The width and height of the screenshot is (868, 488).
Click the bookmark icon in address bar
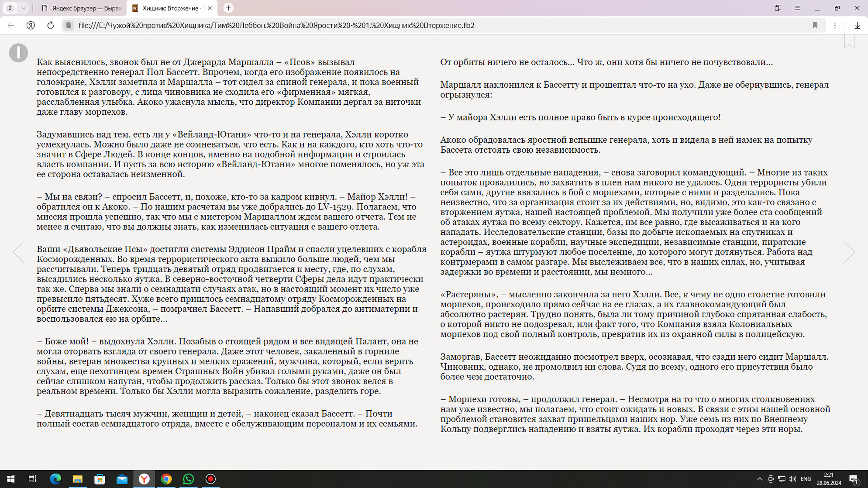[815, 25]
